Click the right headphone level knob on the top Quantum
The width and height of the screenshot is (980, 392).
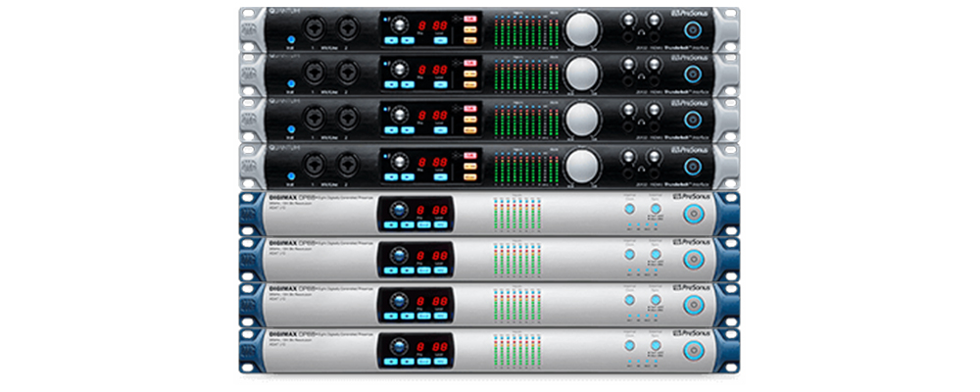tap(654, 20)
